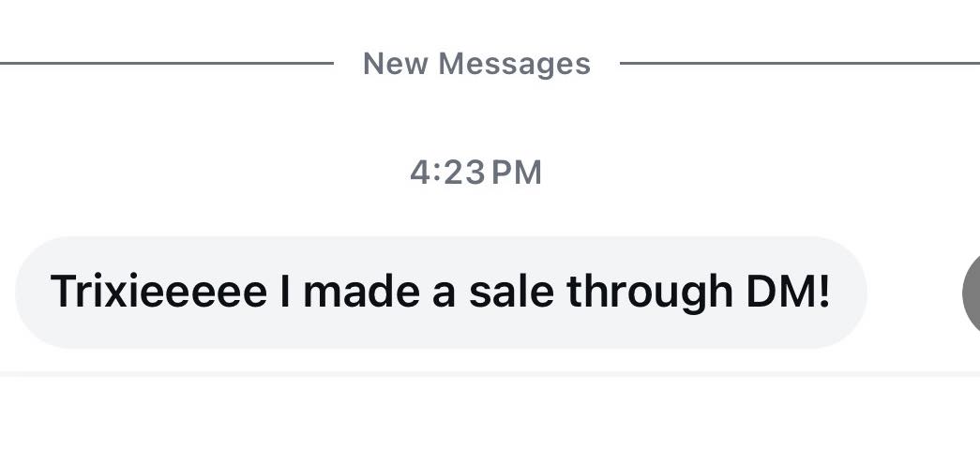Click the thin separator line below the message
The width and height of the screenshot is (980, 451).
pyautogui.click(x=488, y=373)
